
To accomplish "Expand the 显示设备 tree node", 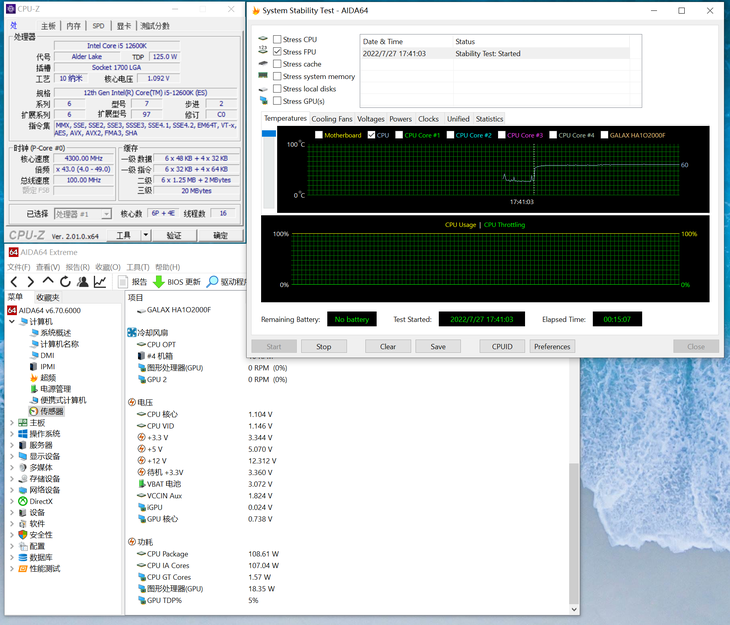I will click(x=12, y=456).
